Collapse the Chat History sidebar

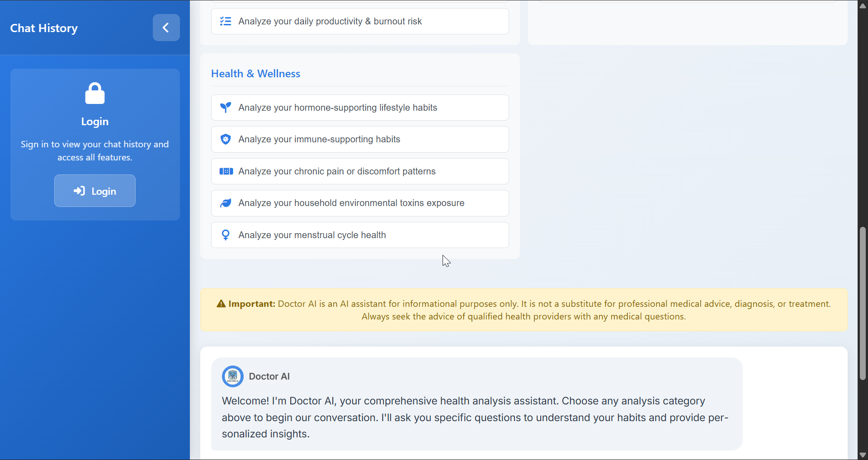166,28
